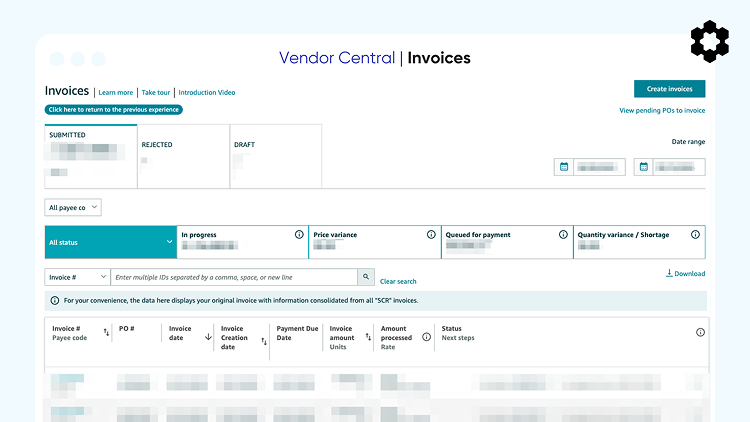Click the table info icon beside Status
The image size is (750, 422).
tap(700, 332)
